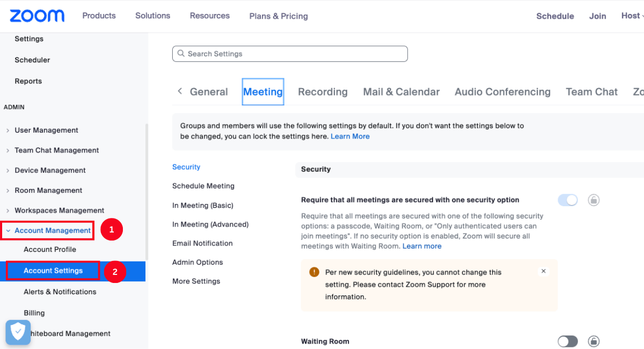Jump to Admin Options section

[197, 262]
